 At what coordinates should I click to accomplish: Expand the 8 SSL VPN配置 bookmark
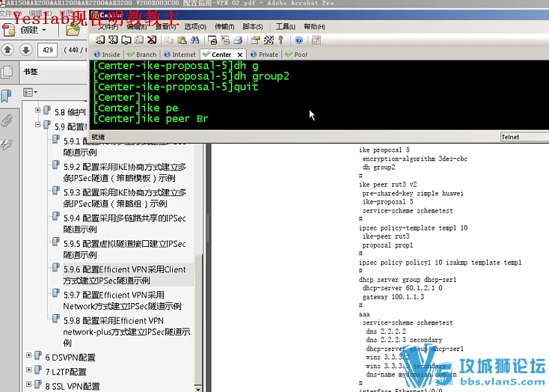(x=28, y=385)
